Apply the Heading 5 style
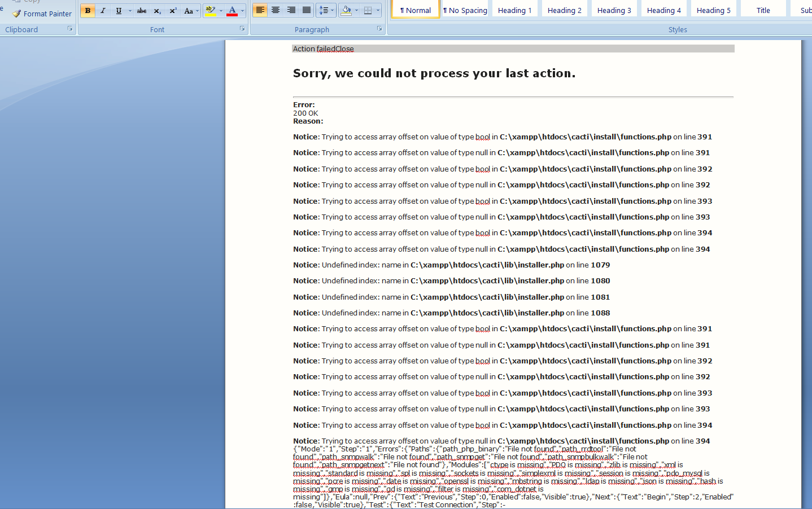This screenshot has height=509, width=812. [714, 9]
